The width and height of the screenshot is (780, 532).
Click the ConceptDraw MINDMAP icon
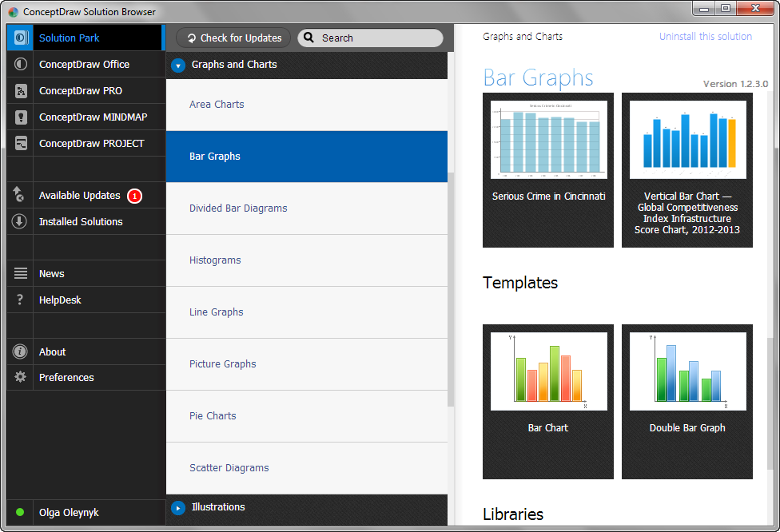[21, 117]
